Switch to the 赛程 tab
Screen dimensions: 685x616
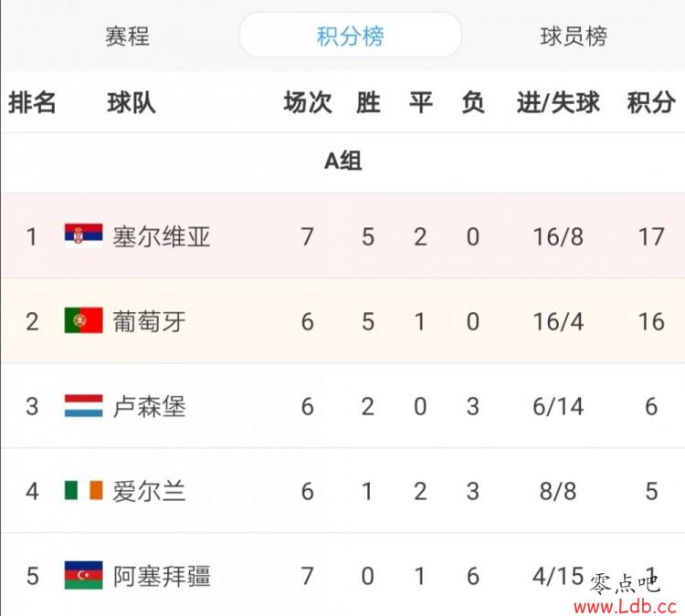tap(127, 37)
